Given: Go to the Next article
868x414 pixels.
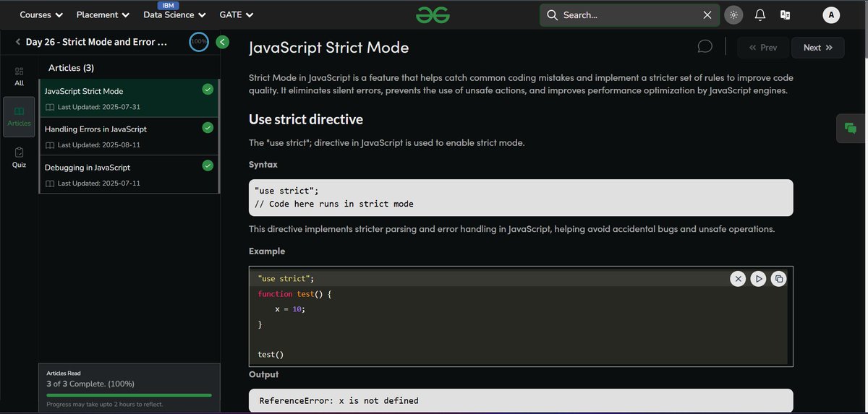Looking at the screenshot, I should click(x=818, y=48).
